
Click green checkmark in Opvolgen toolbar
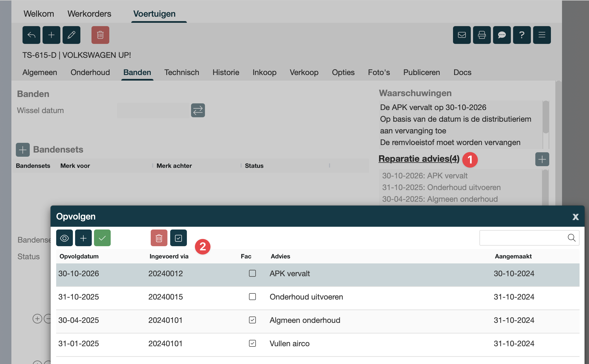[102, 238]
